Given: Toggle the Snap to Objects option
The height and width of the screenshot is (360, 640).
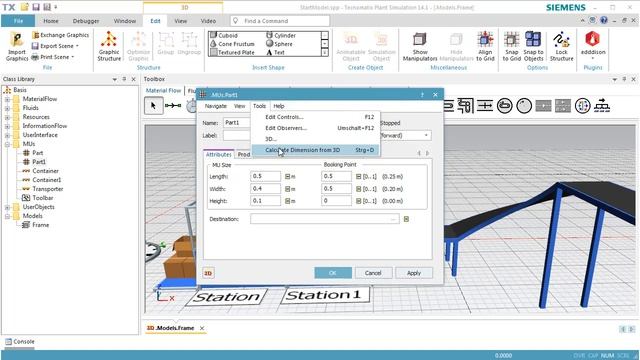Looking at the screenshot, I should point(533,46).
